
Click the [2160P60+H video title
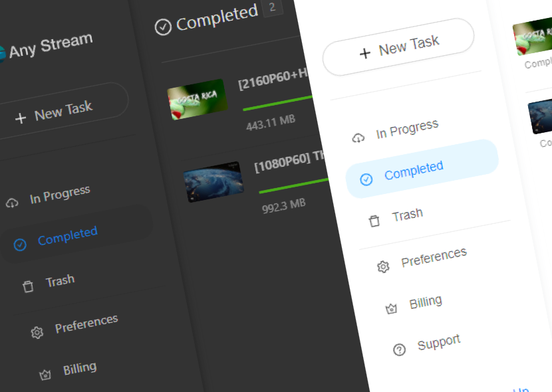pyautogui.click(x=273, y=80)
